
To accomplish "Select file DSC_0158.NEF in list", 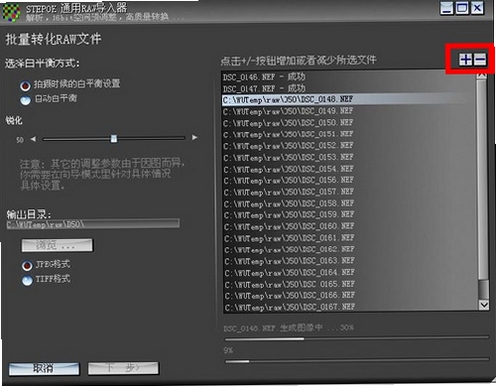I will tap(349, 204).
